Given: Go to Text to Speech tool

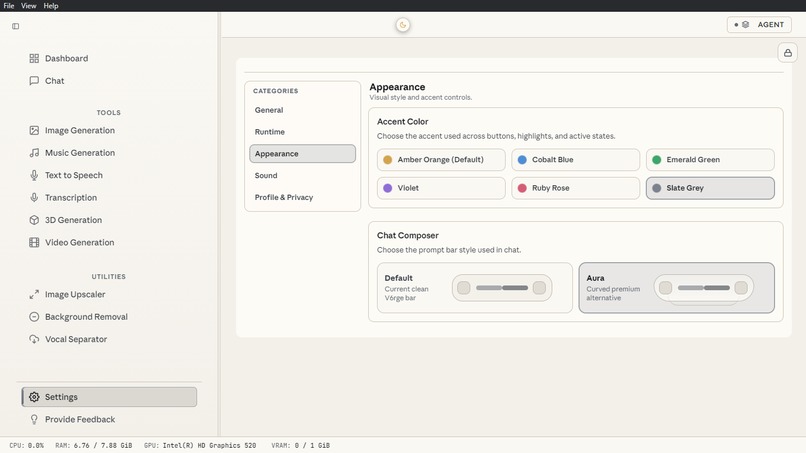Looking at the screenshot, I should tap(109, 175).
